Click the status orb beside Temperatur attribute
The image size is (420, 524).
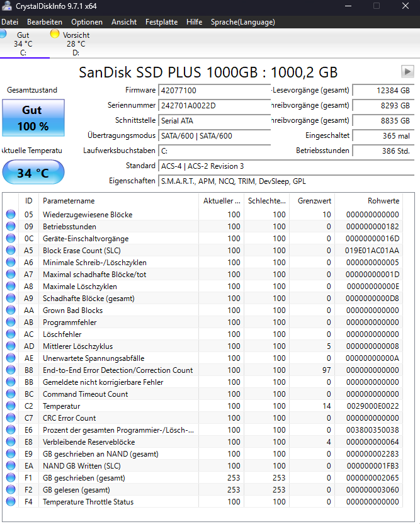11,406
